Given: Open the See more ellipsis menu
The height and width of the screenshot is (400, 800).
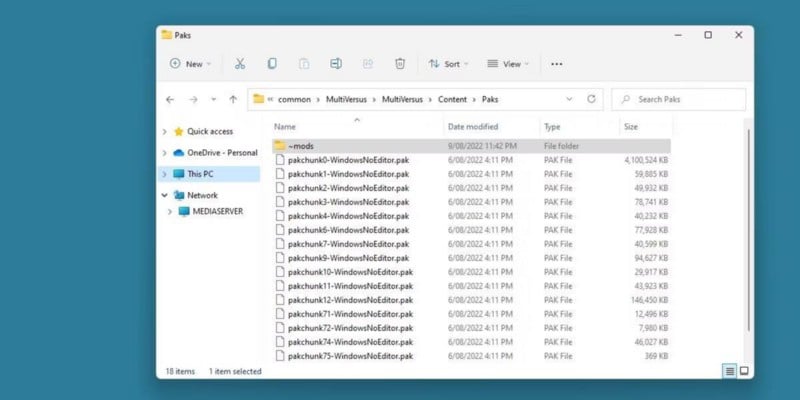Looking at the screenshot, I should (x=557, y=64).
